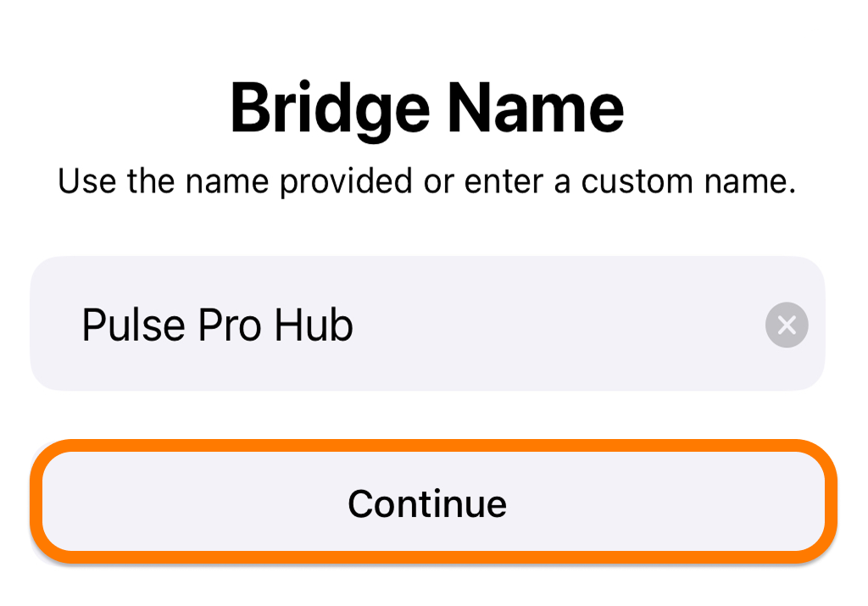Focus the Pulse Pro Hub name field
868x606 pixels.
(x=427, y=324)
